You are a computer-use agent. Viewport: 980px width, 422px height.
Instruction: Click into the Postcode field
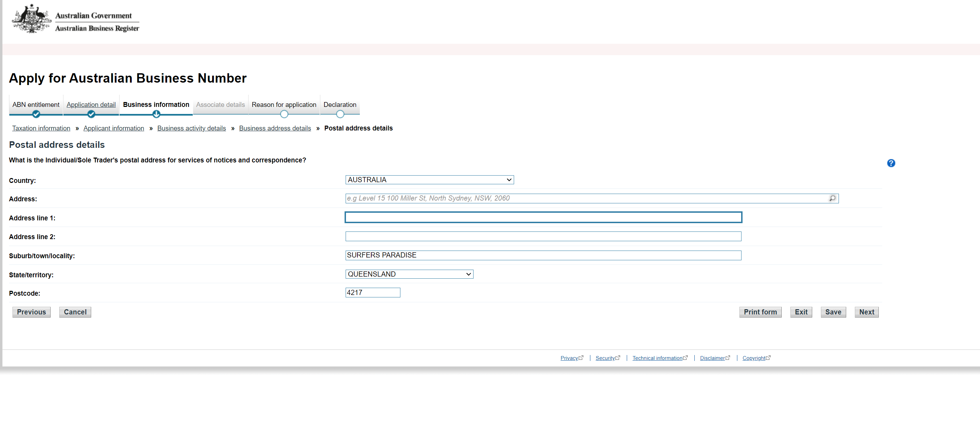372,293
